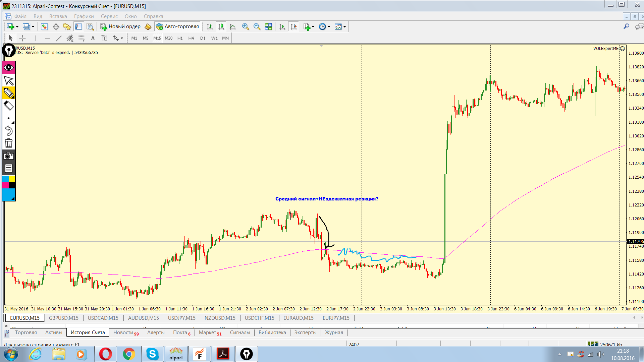The height and width of the screenshot is (362, 644).
Task: Toggle the eye visibility button in drawing toolbar
Action: pos(9,67)
